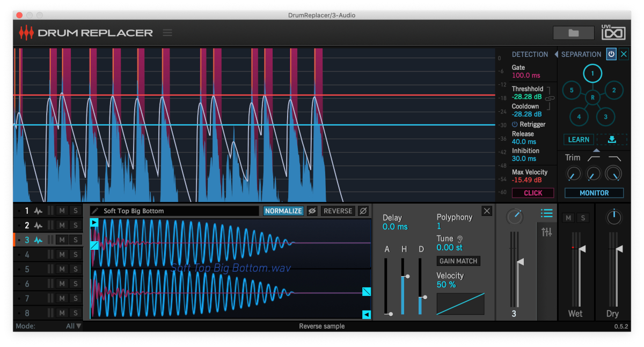Solo slot 3
This screenshot has width=644, height=347.
[75, 240]
